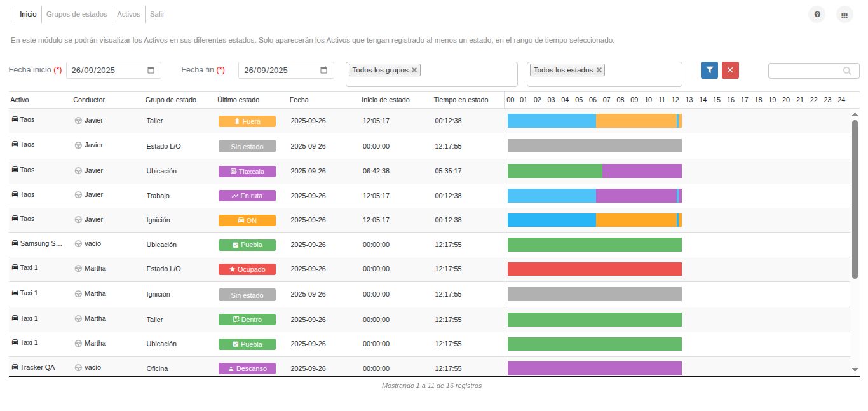Click the orange 'ON' status badge
The height and width of the screenshot is (411, 868).
coord(247,220)
